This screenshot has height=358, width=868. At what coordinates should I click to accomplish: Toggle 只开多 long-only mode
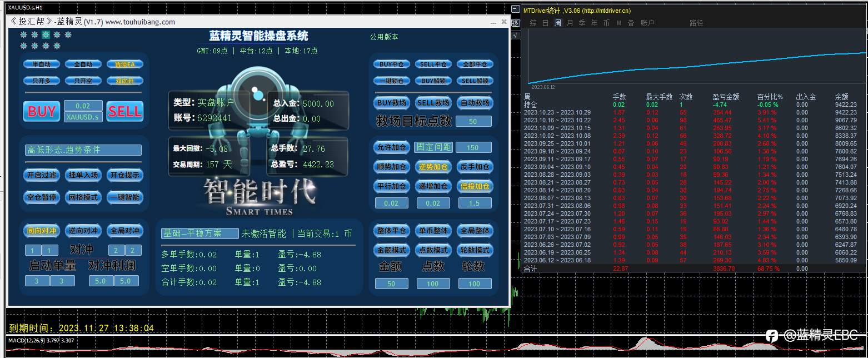[42, 81]
